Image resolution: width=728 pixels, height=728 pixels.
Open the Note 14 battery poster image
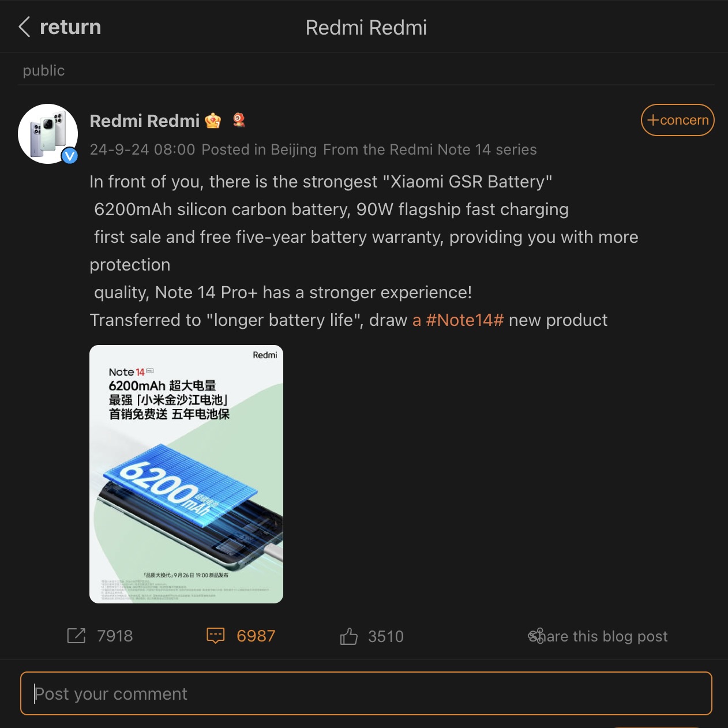click(186, 474)
